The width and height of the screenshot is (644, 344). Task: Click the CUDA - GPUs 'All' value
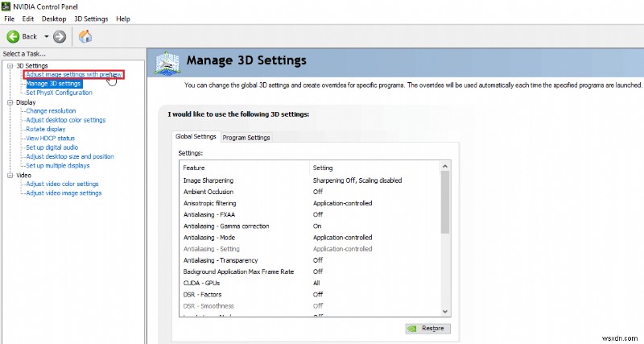coord(316,283)
